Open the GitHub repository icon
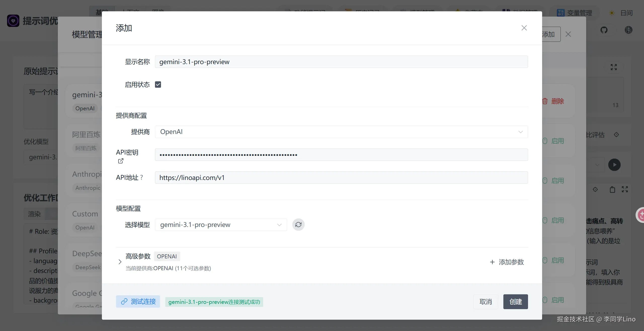The height and width of the screenshot is (331, 644). pyautogui.click(x=604, y=30)
